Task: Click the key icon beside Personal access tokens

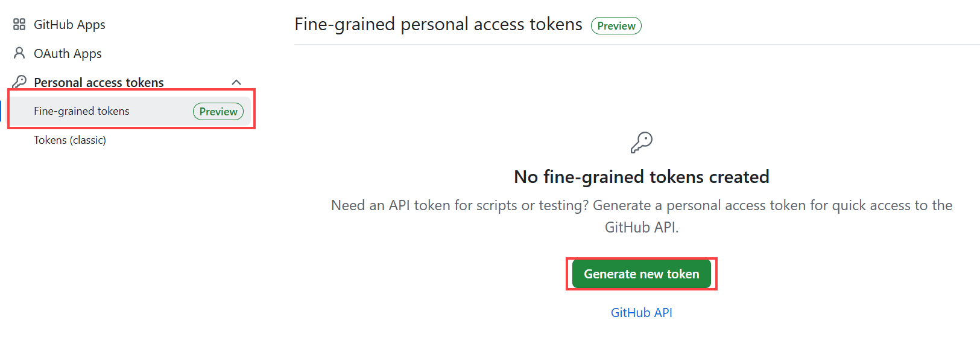Action: click(19, 82)
